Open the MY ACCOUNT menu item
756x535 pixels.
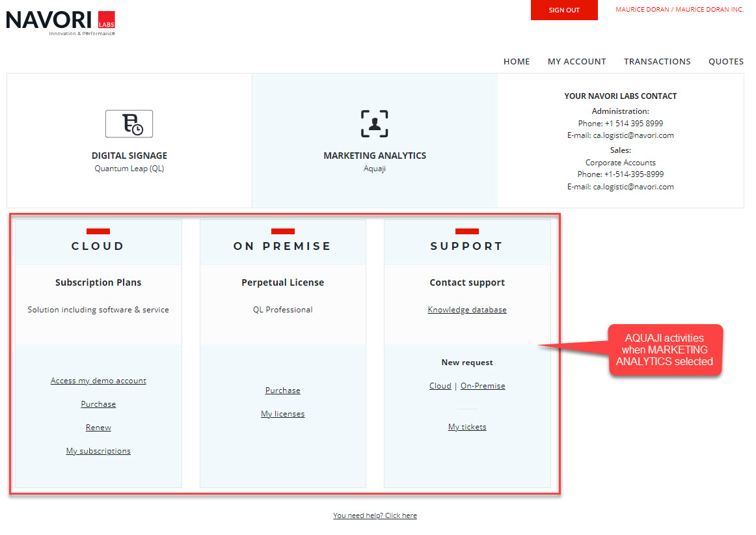click(x=576, y=62)
